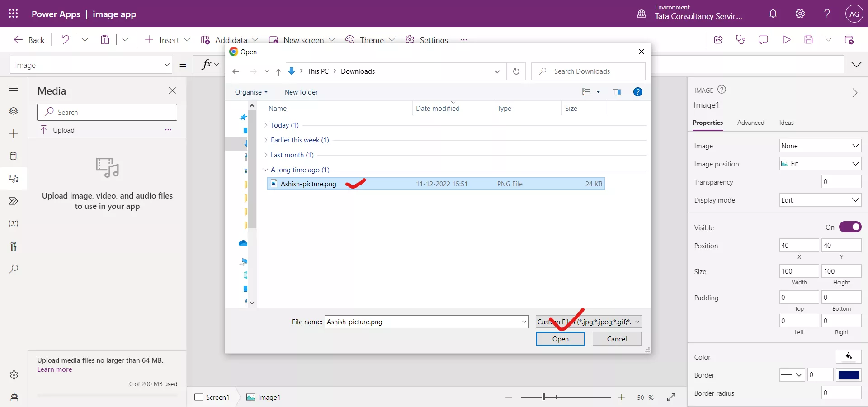Screen dimensions: 868x407
Task: Preview the app with the Play icon
Action: tap(786, 40)
